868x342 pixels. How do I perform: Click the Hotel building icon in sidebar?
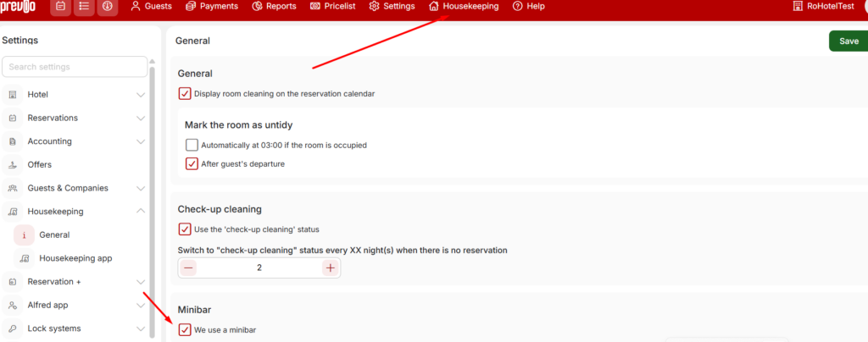(x=13, y=95)
